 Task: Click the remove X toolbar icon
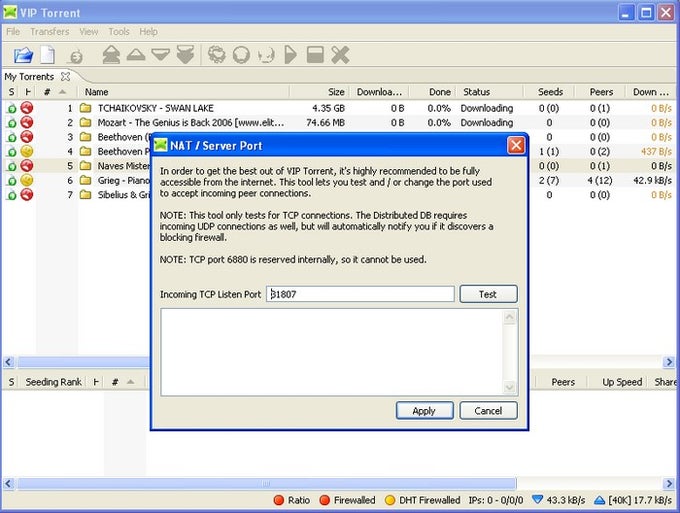pyautogui.click(x=340, y=55)
